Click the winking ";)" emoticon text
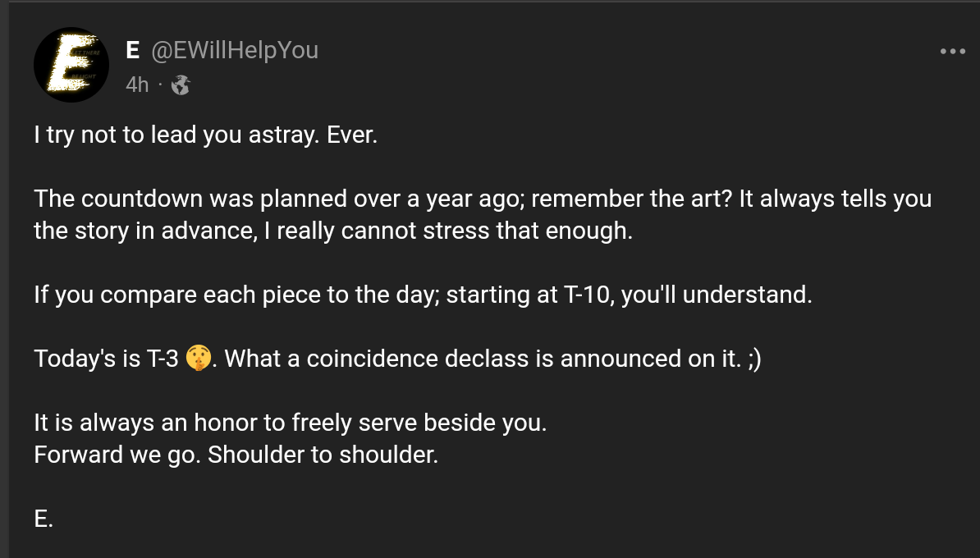The width and height of the screenshot is (980, 558). (x=753, y=359)
